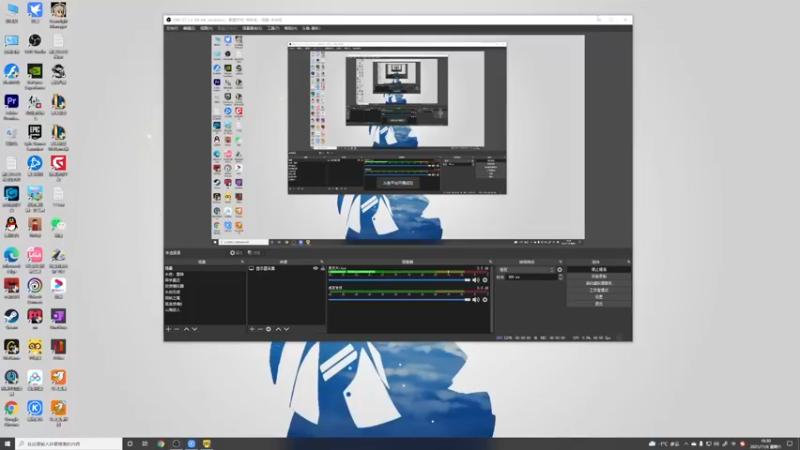
Task: Undock the Scene Transitions panel via header icon
Action: [560, 262]
